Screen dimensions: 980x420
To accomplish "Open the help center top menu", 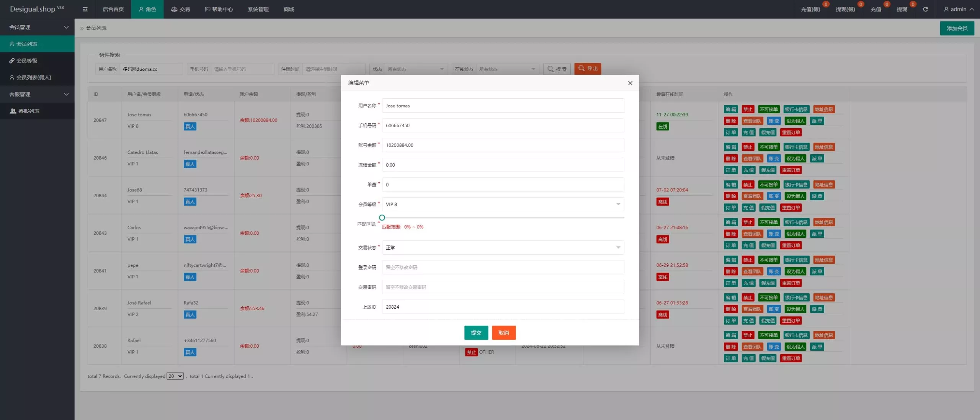I will pyautogui.click(x=219, y=9).
